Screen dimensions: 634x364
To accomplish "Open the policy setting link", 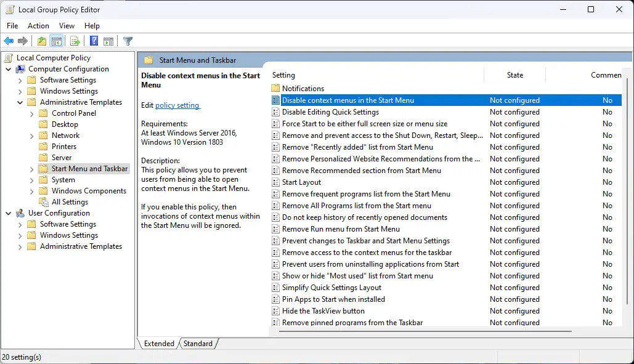I will [x=177, y=105].
